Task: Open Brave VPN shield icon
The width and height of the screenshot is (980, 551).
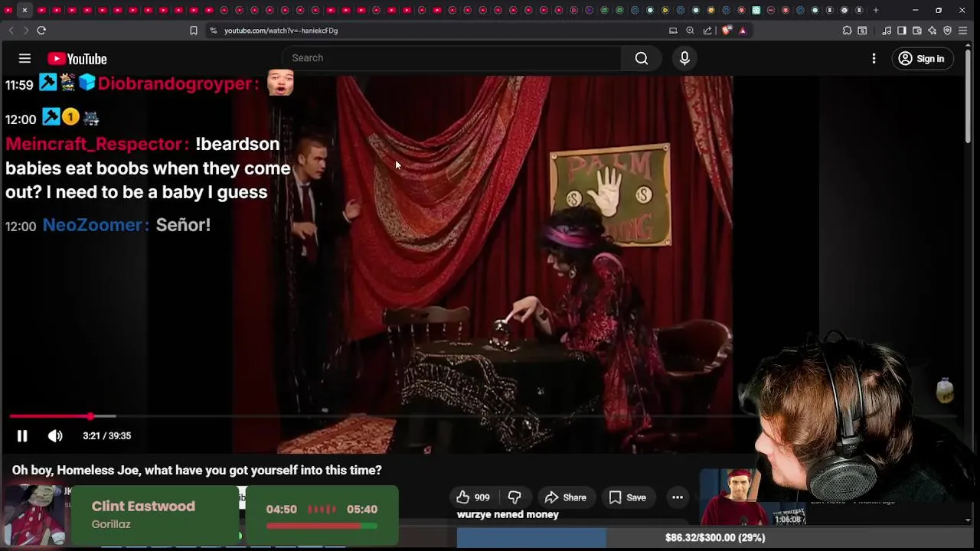Action: click(x=947, y=31)
